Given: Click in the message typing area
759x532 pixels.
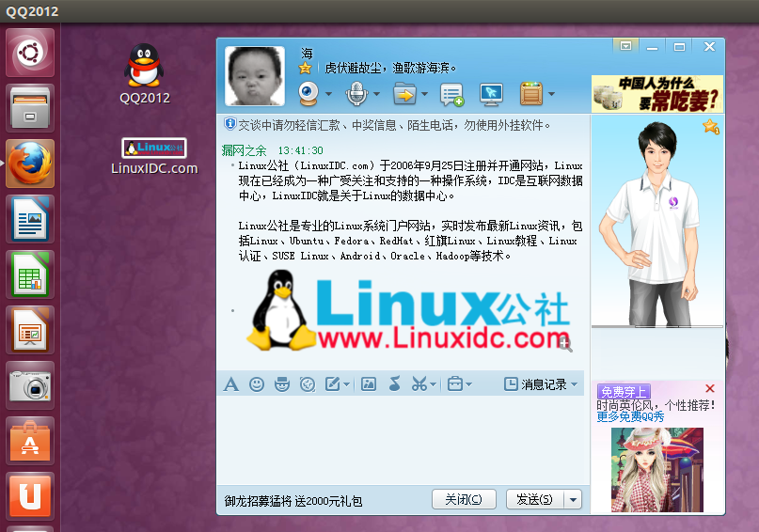Looking at the screenshot, I should click(x=401, y=440).
